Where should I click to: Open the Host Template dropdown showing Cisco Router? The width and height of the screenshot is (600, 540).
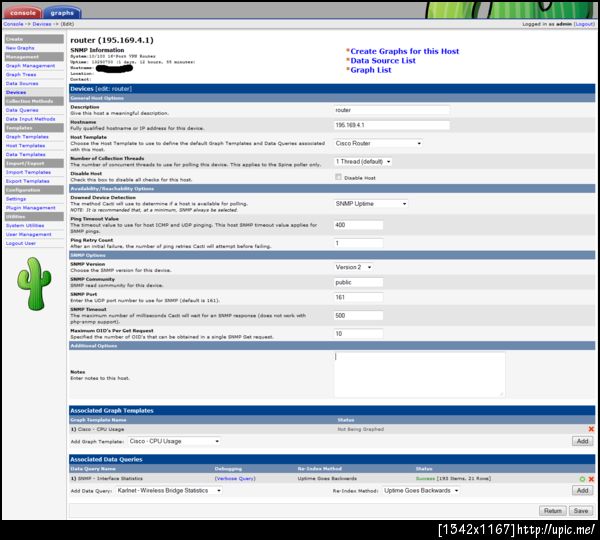pos(378,143)
